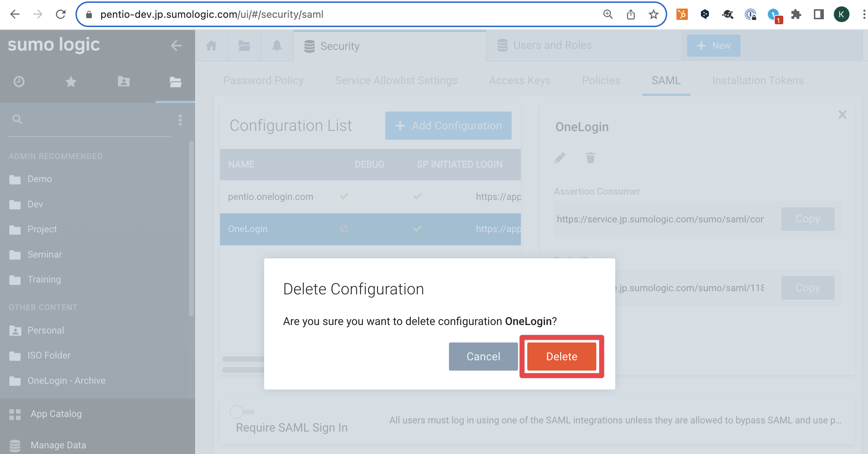The image size is (868, 454).
Task: Click the sidebar search field
Action: pyautogui.click(x=90, y=119)
